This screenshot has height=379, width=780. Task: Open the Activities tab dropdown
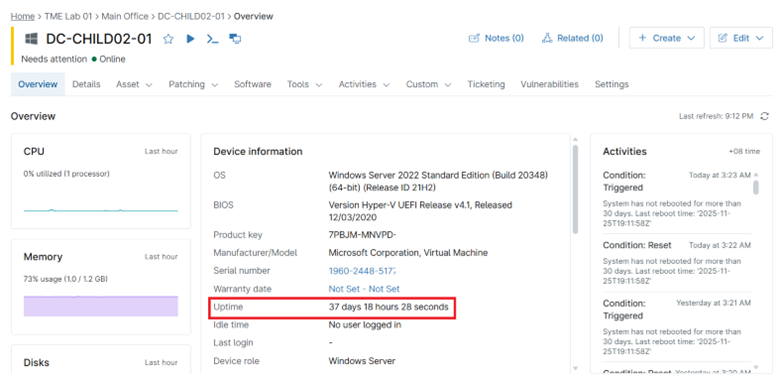364,84
